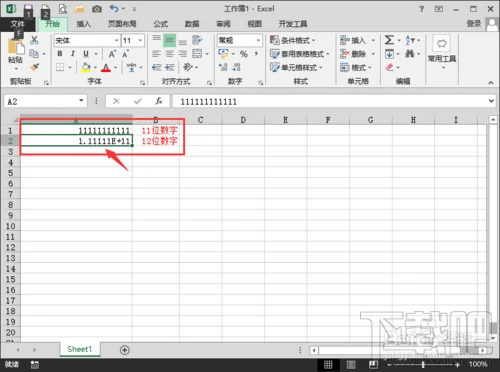Switch to Page Layout (页面布局) tab

point(122,24)
